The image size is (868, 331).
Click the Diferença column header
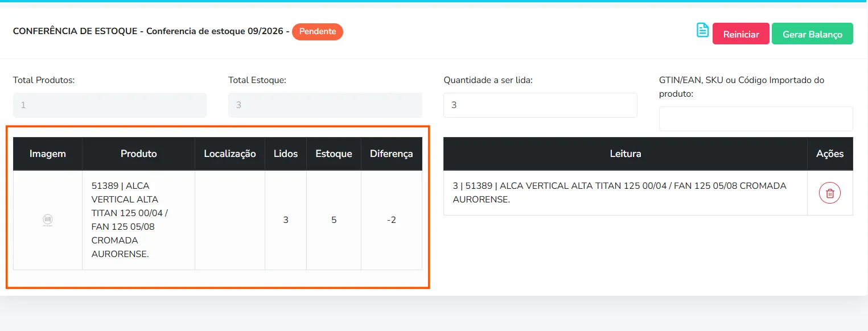click(x=392, y=154)
